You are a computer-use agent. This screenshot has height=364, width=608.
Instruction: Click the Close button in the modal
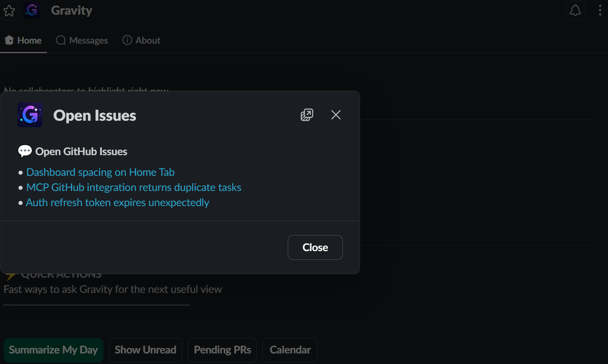[315, 247]
